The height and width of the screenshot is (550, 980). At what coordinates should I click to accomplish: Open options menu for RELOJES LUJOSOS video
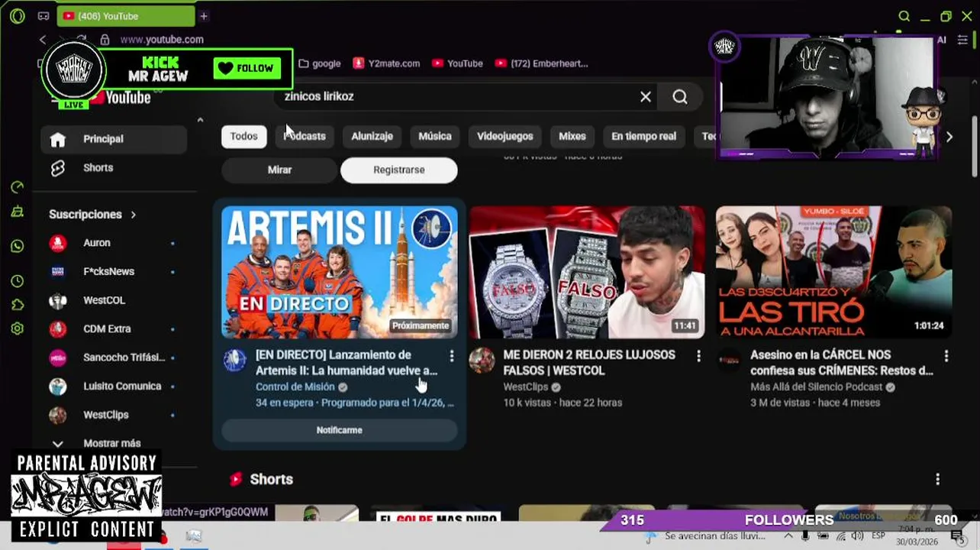point(698,356)
